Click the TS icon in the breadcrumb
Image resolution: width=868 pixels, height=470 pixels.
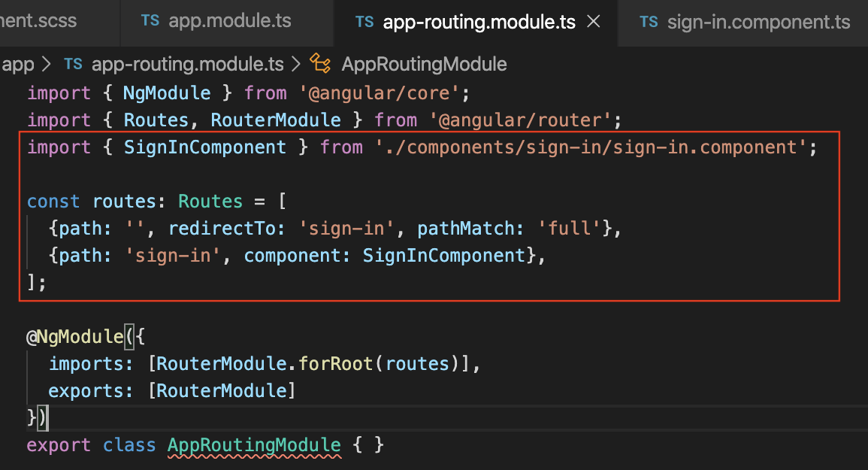coord(73,64)
